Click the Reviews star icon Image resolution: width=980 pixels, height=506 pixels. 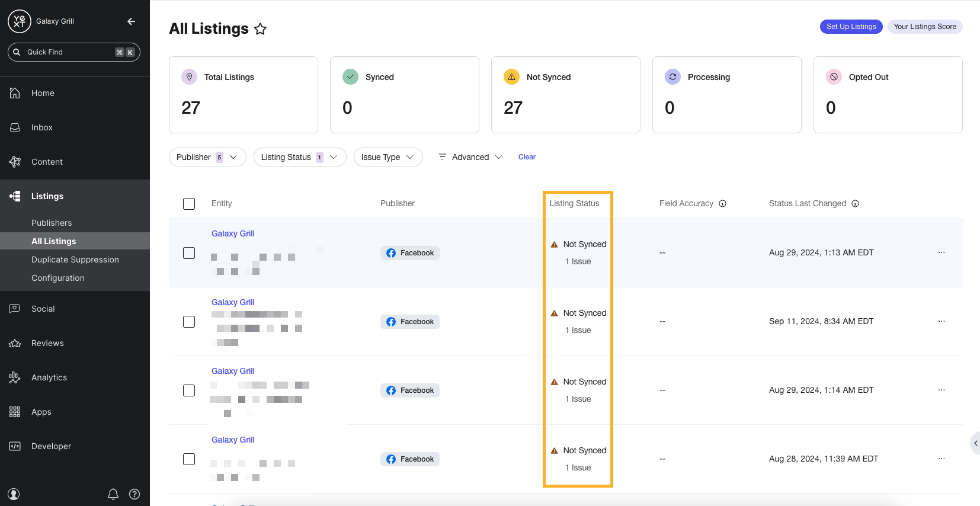15,343
